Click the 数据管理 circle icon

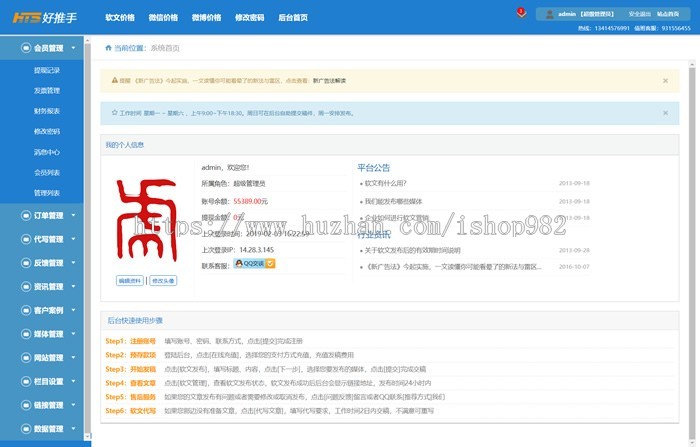point(26,429)
